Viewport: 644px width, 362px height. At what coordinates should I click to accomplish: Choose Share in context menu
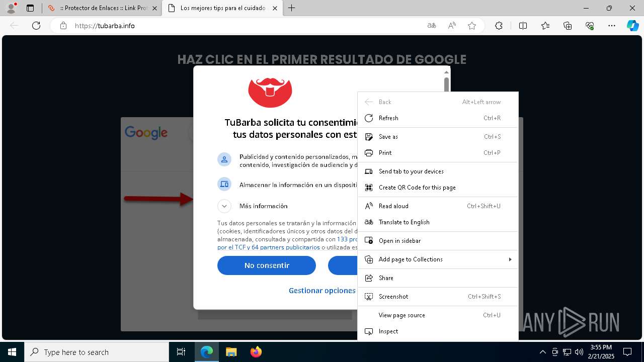438,278
